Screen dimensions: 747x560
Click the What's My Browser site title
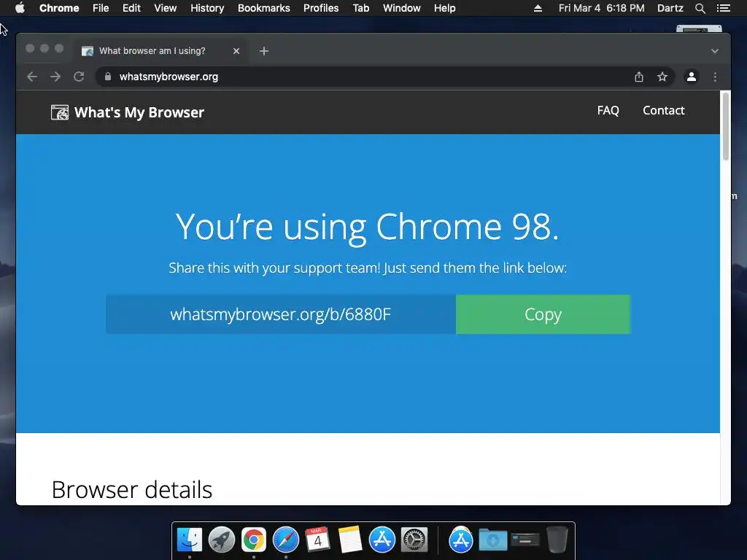point(139,112)
